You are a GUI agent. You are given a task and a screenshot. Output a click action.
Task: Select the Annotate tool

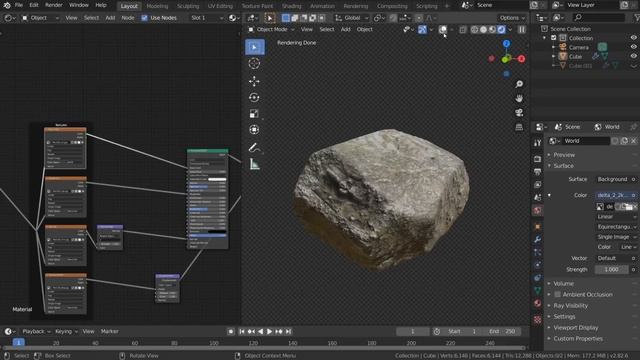pos(254,148)
